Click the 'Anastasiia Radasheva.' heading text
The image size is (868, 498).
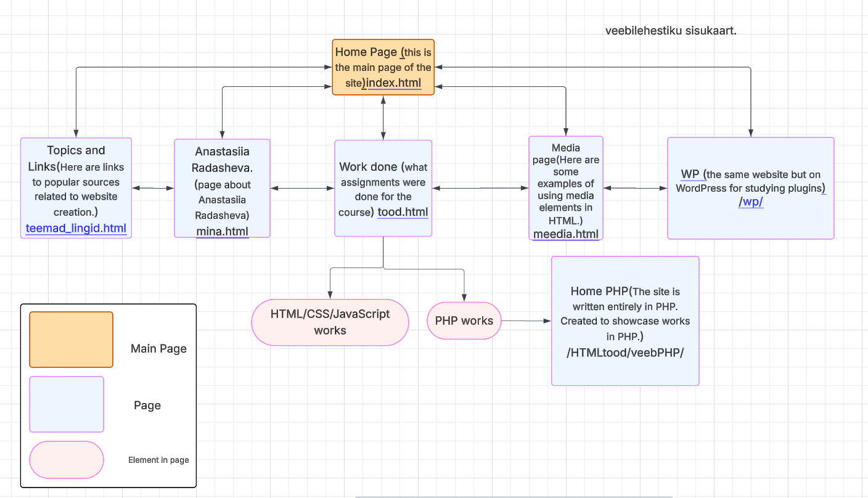[x=222, y=159]
